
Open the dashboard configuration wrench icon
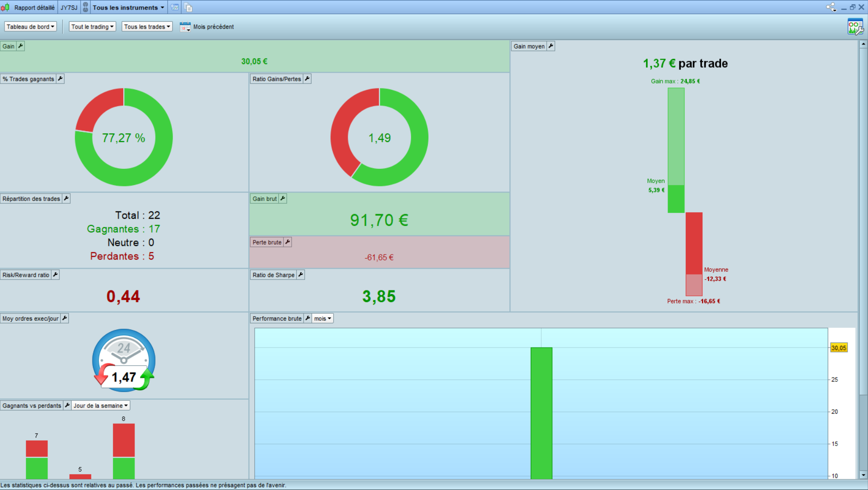855,27
